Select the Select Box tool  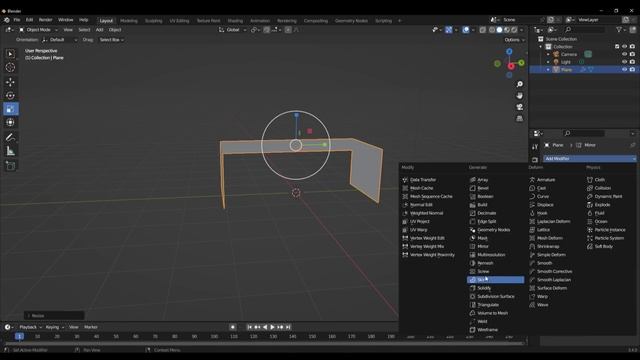coord(10,54)
